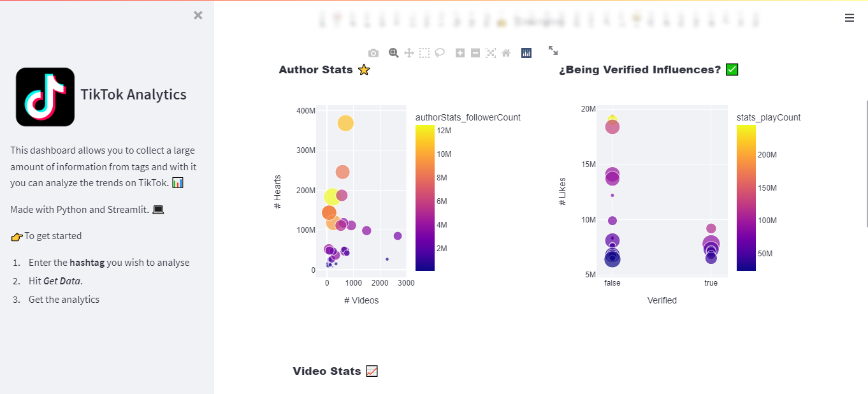
Task: Activate the Box Select tool
Action: coord(424,52)
